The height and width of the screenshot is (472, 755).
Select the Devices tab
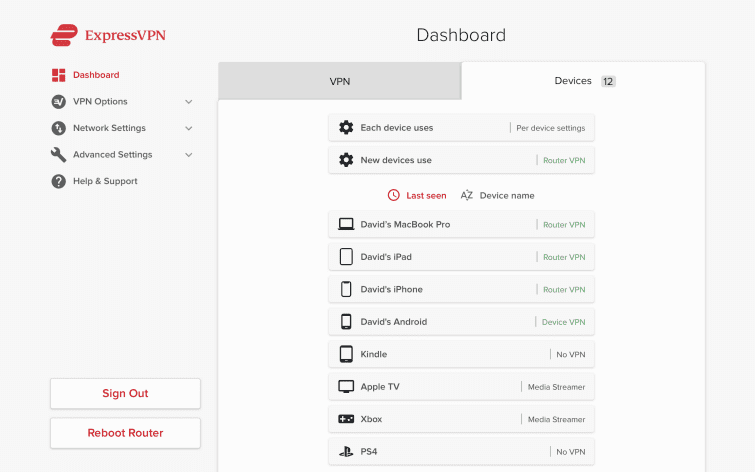583,81
